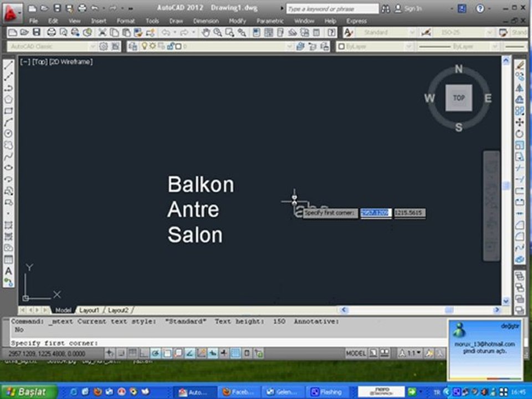Pick the Rotate modify tool
The height and width of the screenshot is (399, 532).
tap(519, 134)
